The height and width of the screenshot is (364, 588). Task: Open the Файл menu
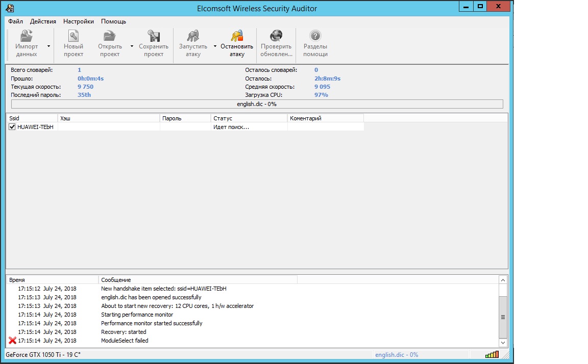pyautogui.click(x=15, y=21)
